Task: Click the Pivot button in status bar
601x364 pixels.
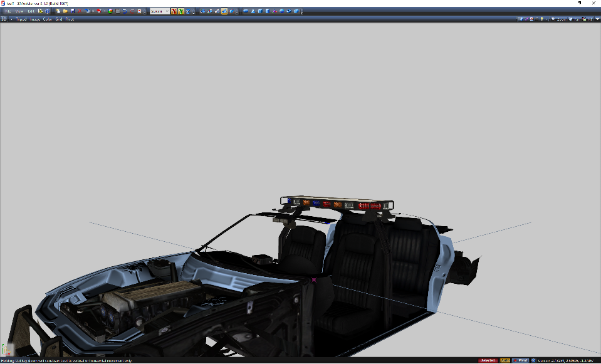Action: click(521, 360)
